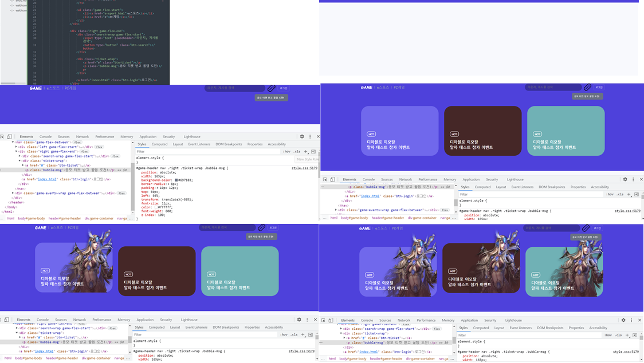
Task: Click index.html link in no-cards Elements tree
Action: [x=47, y=179]
